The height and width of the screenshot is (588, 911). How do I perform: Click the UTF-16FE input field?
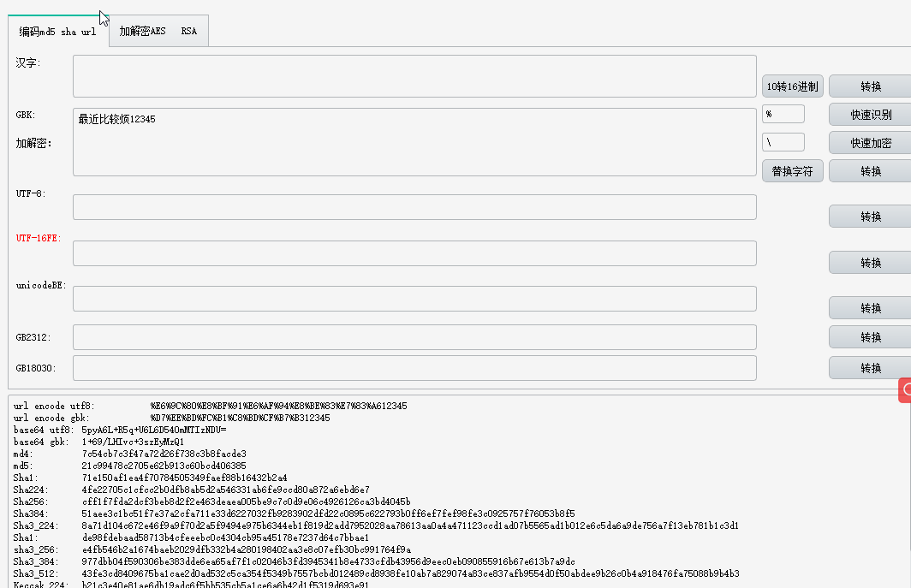414,253
